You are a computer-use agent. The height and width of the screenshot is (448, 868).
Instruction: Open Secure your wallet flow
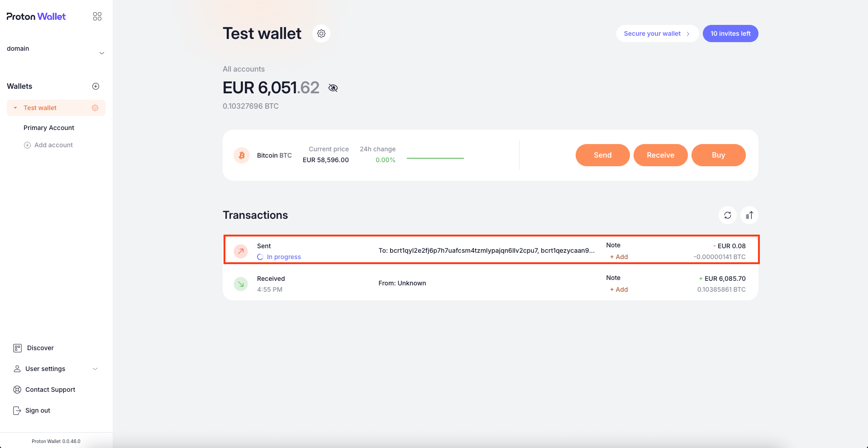coord(657,33)
